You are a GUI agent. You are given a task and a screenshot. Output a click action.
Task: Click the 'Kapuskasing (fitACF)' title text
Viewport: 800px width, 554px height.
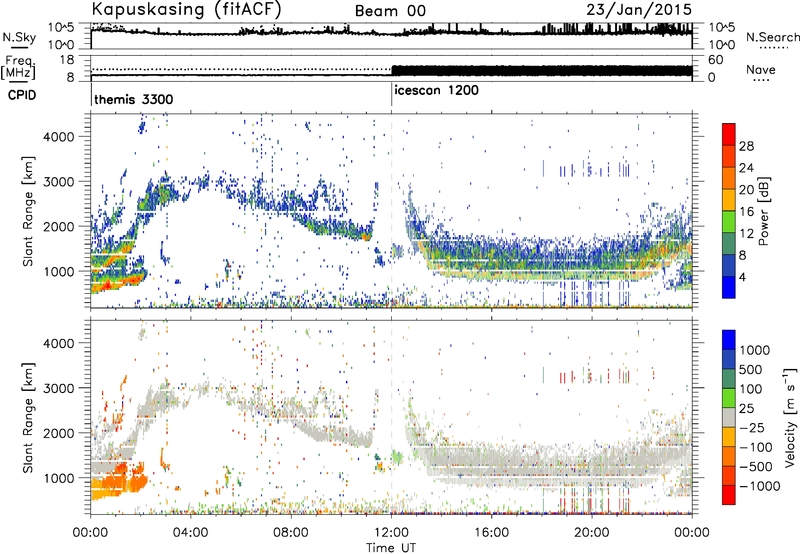(187, 9)
